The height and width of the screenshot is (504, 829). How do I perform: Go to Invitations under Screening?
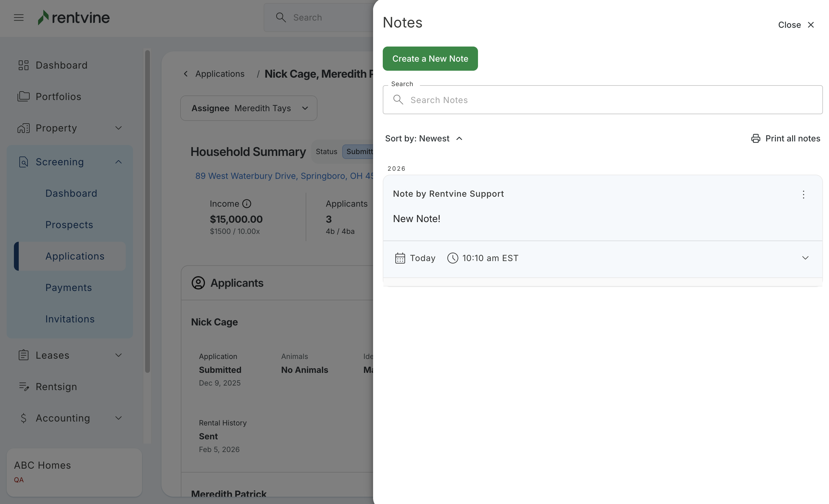pyautogui.click(x=70, y=319)
